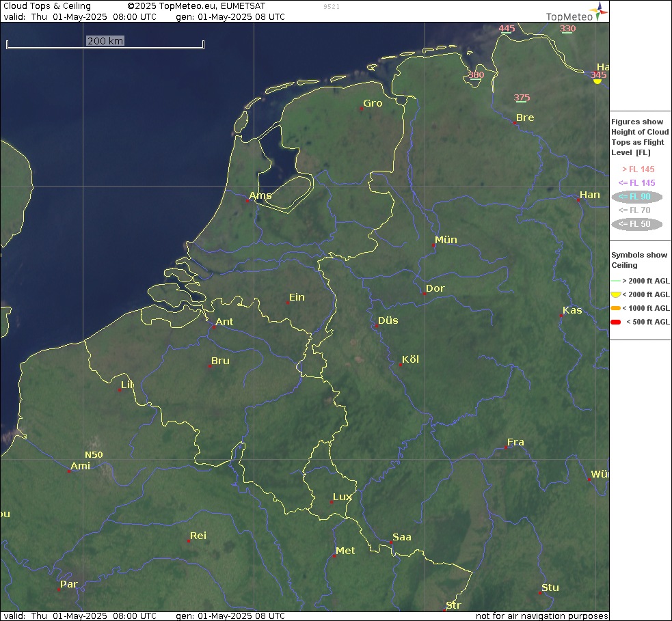Click the Amiens 'Ami' city label
Screen dimensions: 672x621
click(x=80, y=466)
